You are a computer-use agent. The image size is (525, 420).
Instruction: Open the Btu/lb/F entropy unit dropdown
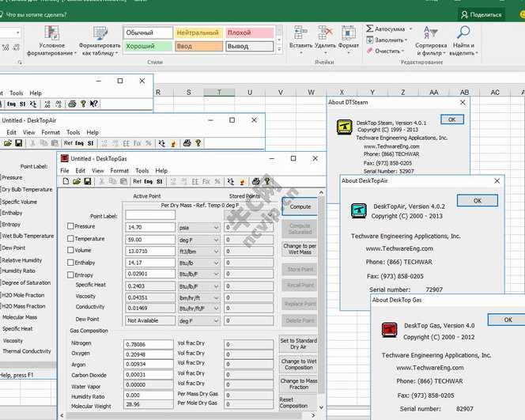click(216, 274)
